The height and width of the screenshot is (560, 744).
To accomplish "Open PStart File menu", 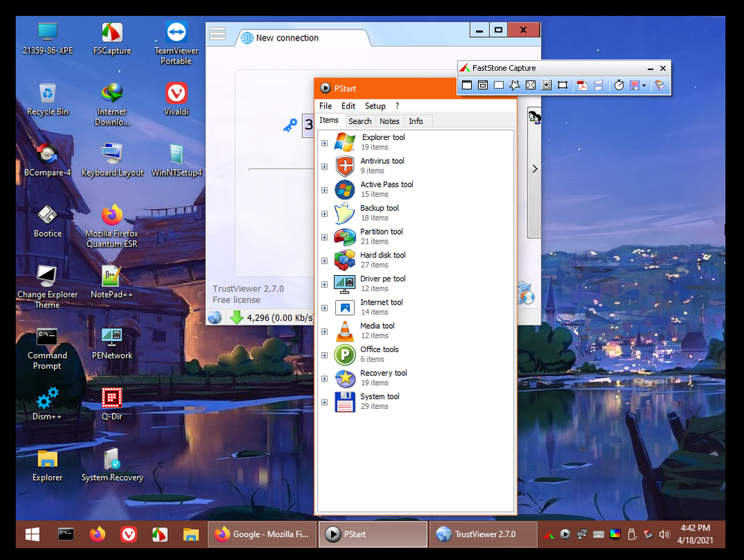I will click(325, 106).
